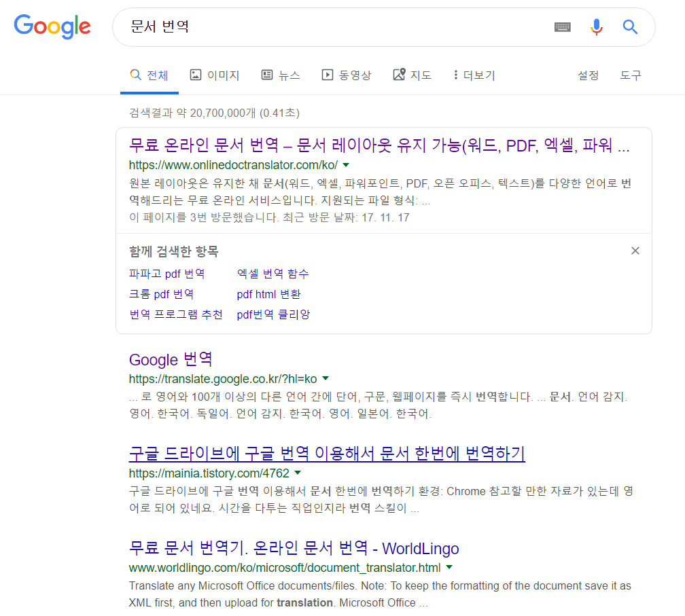Search related term pdf html 변환

(x=268, y=294)
